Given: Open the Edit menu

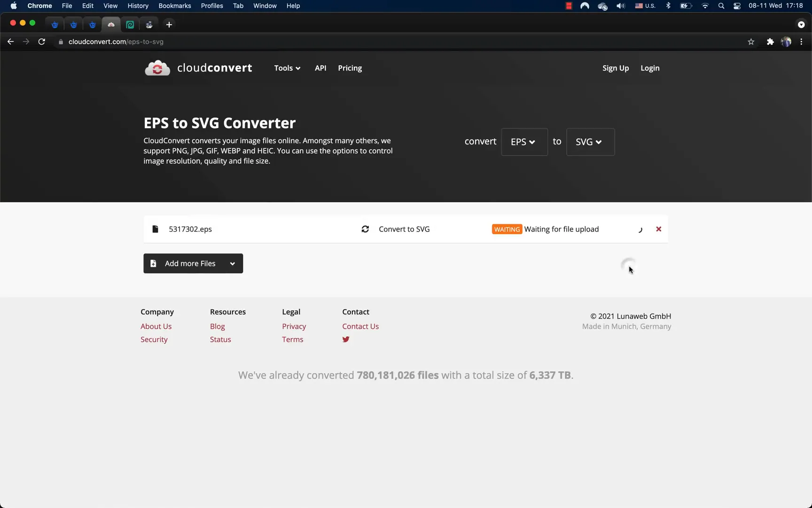Looking at the screenshot, I should [88, 6].
